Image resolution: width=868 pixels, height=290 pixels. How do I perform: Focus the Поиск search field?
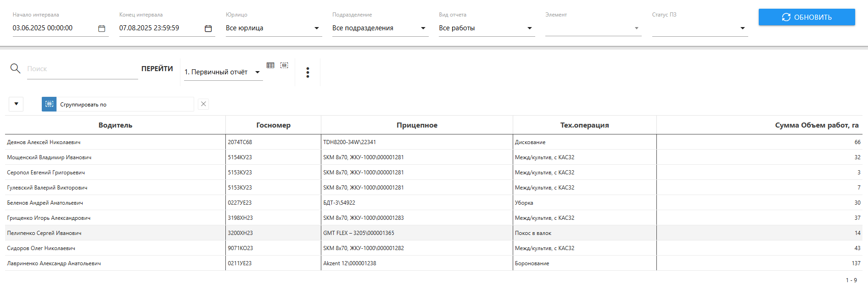(82, 69)
